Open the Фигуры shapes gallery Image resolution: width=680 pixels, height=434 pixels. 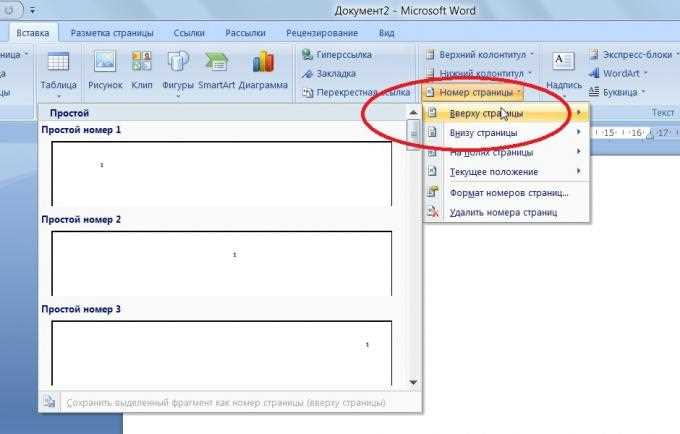tap(178, 62)
